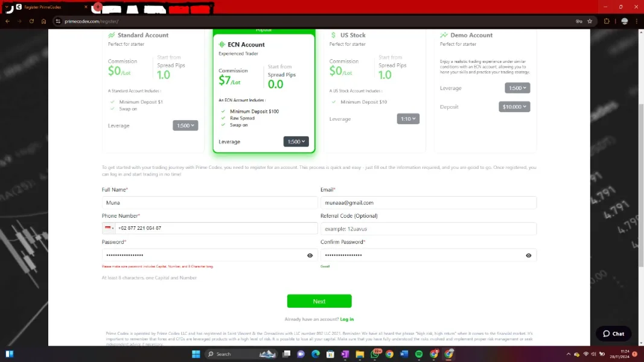Open Standard Account leverage dropdown
This screenshot has width=644, height=362.
(x=185, y=125)
